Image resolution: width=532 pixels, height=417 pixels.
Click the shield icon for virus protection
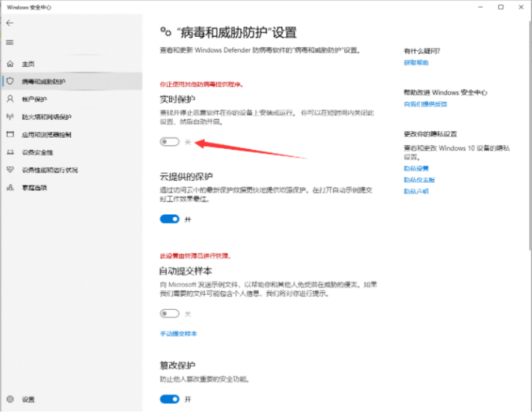point(10,81)
